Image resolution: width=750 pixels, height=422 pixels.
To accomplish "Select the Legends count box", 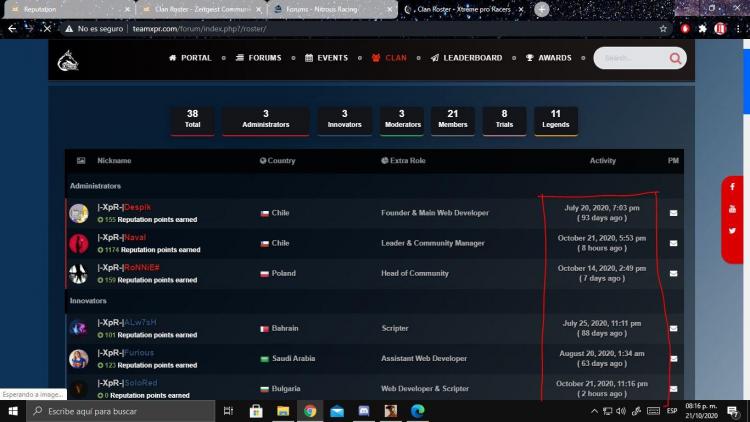I will coord(555,119).
